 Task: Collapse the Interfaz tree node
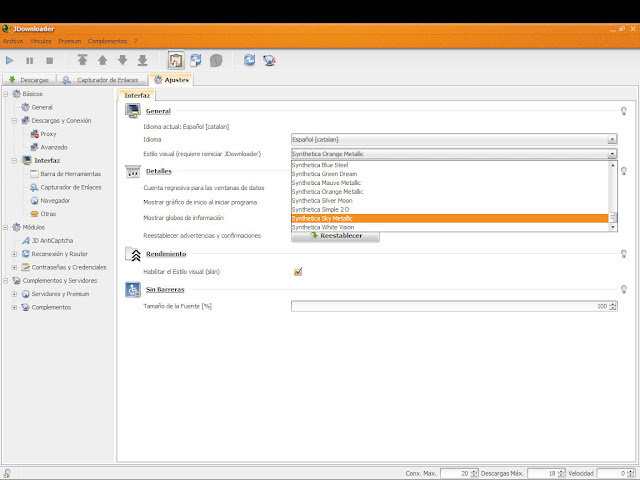(x=14, y=161)
